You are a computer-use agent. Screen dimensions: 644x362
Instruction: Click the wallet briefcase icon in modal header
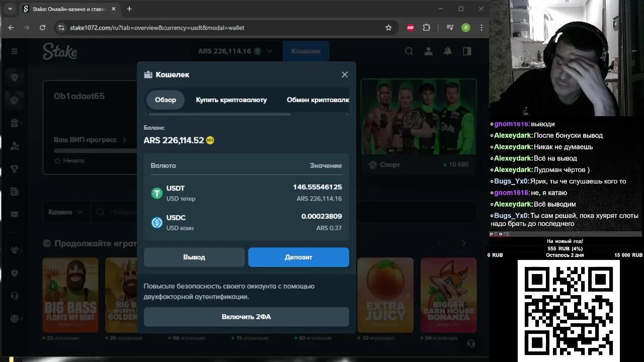coord(148,74)
